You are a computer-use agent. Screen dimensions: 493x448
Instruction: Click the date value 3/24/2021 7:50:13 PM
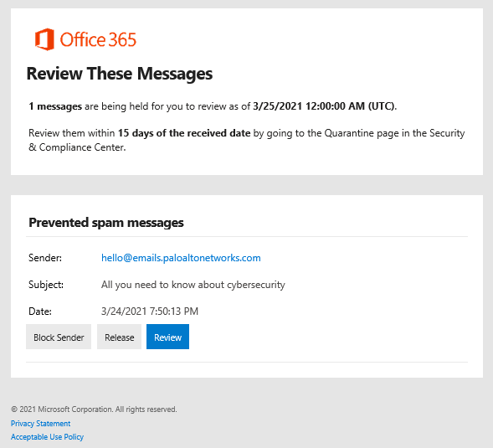pyautogui.click(x=150, y=312)
